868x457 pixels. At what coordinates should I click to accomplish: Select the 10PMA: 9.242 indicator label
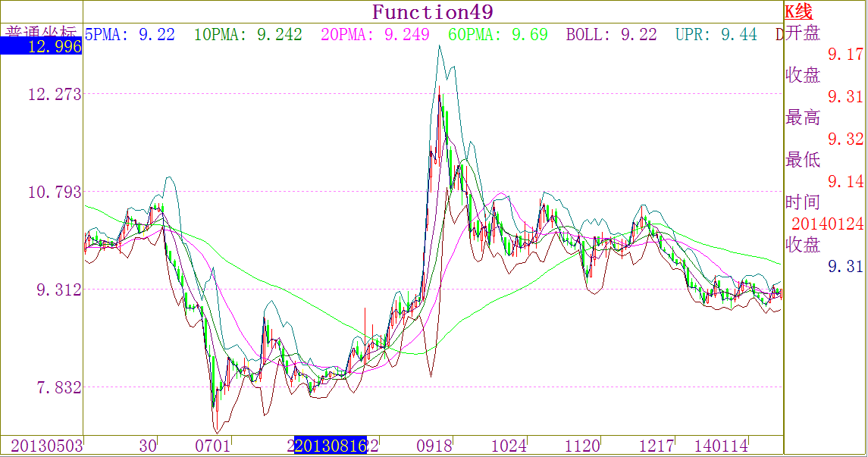248,34
